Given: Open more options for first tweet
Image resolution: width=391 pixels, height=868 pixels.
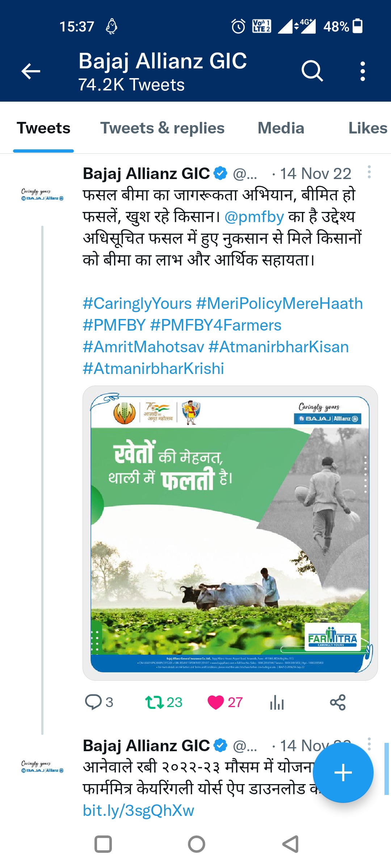Looking at the screenshot, I should tap(369, 172).
